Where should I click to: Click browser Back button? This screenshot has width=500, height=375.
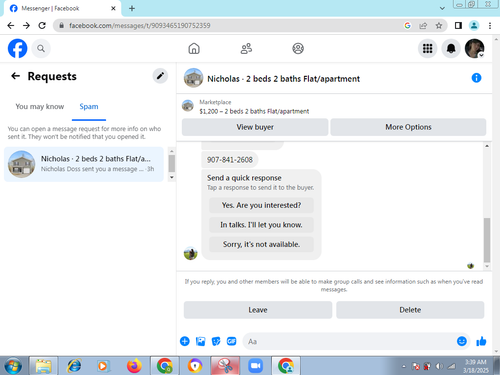[x=11, y=26]
